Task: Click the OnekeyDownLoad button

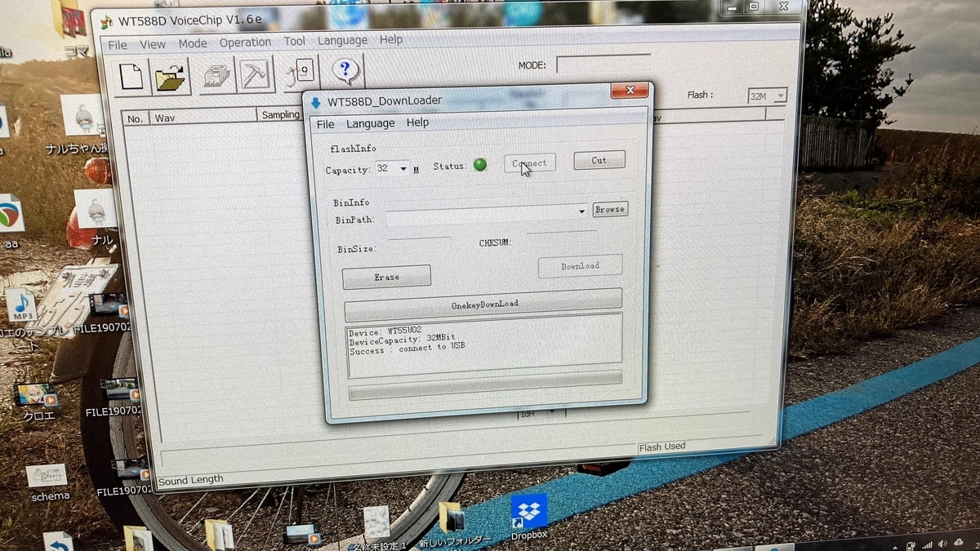Action: click(x=483, y=304)
